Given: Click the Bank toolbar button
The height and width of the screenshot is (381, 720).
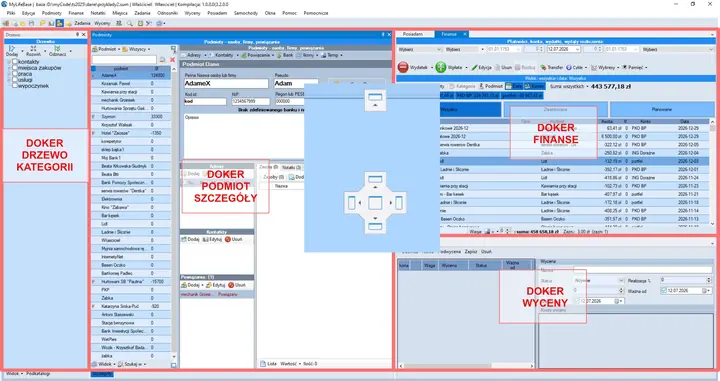Looking at the screenshot, I should click(285, 55).
